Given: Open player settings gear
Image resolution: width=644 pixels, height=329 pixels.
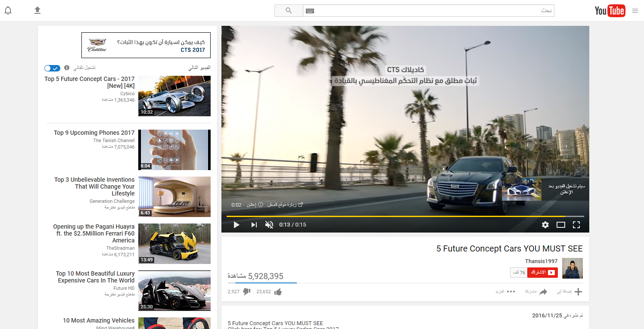Looking at the screenshot, I should (545, 225).
